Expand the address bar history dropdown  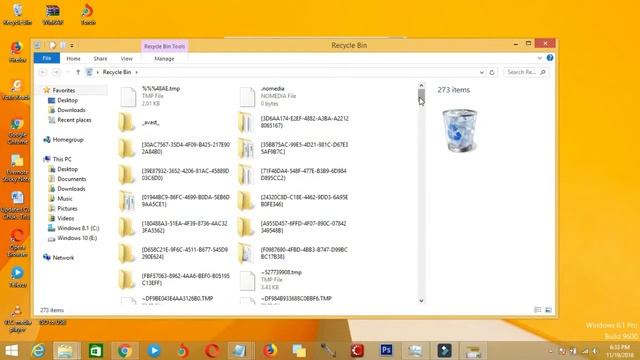click(x=482, y=72)
